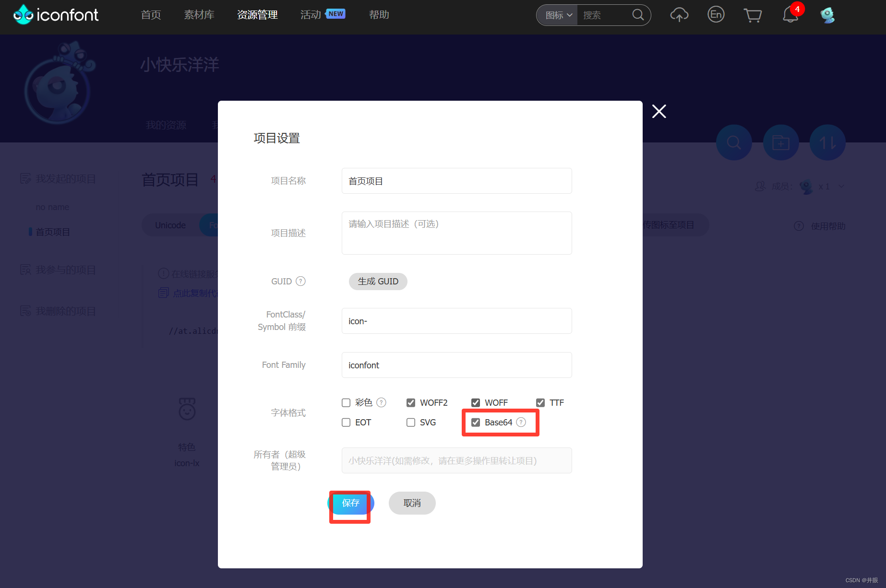This screenshot has height=588, width=886.
Task: Open 资源管理 menu
Action: coord(257,15)
